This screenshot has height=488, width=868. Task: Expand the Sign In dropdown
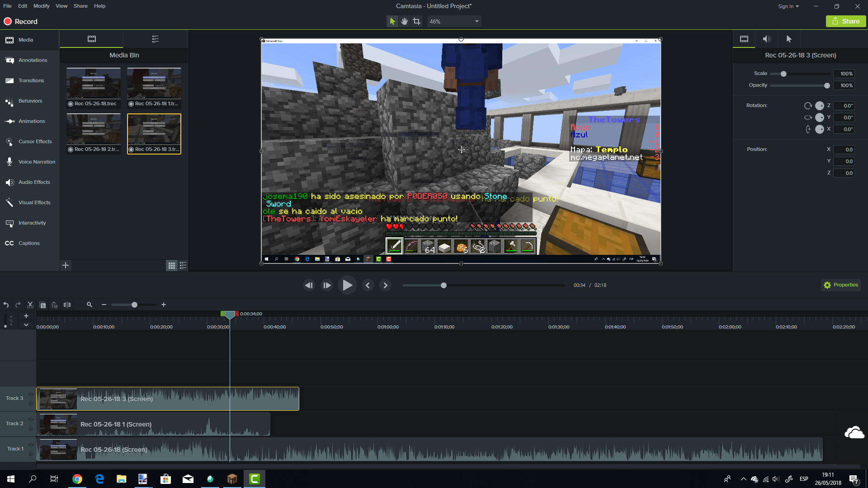click(x=788, y=6)
